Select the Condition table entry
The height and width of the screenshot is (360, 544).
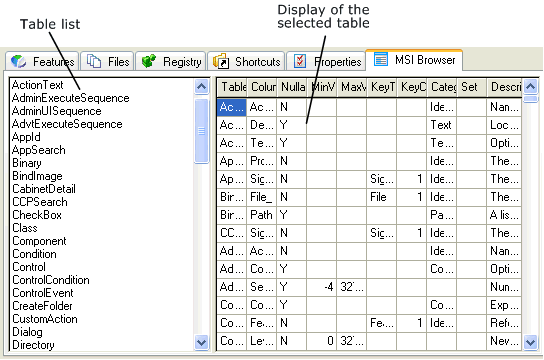34,254
